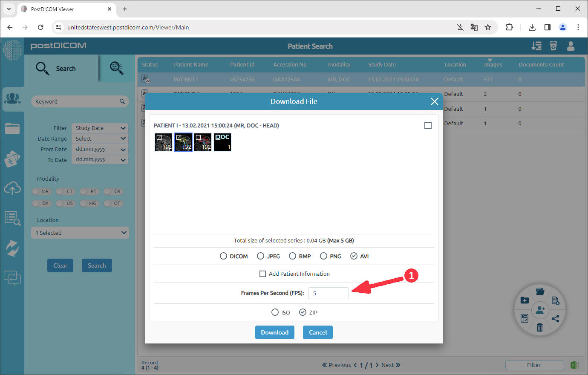The image size is (588, 375).
Task: Click the Delete trash icon in radial menu
Action: tap(540, 328)
